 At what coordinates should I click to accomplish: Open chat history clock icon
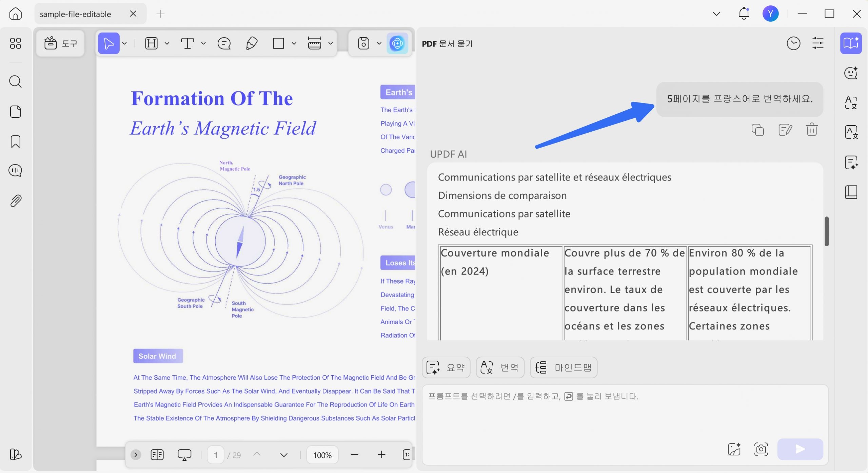coord(793,43)
